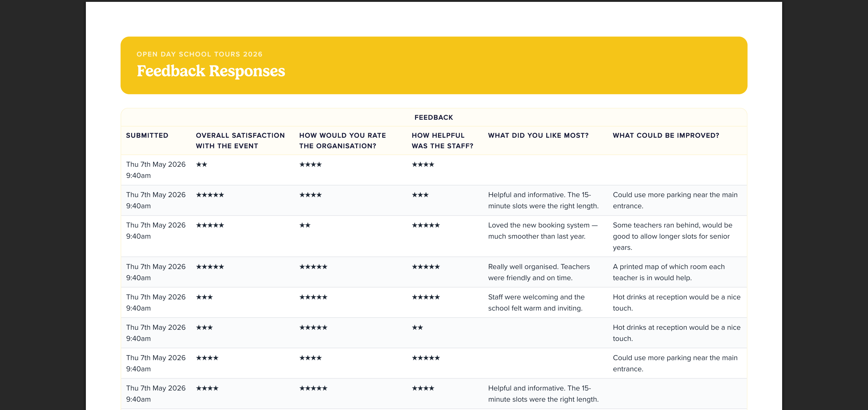
Task: Click five-star overall rating in 'Loved the new booking' row
Action: (x=210, y=225)
